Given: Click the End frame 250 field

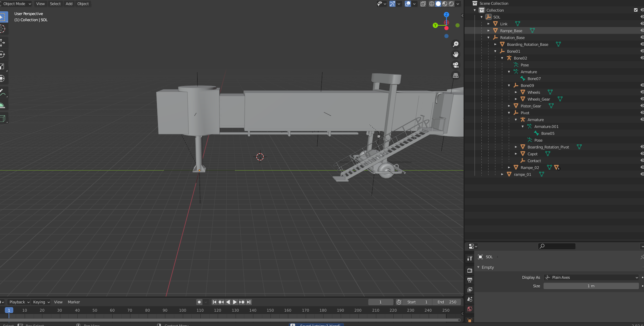Looking at the screenshot, I should [446, 302].
